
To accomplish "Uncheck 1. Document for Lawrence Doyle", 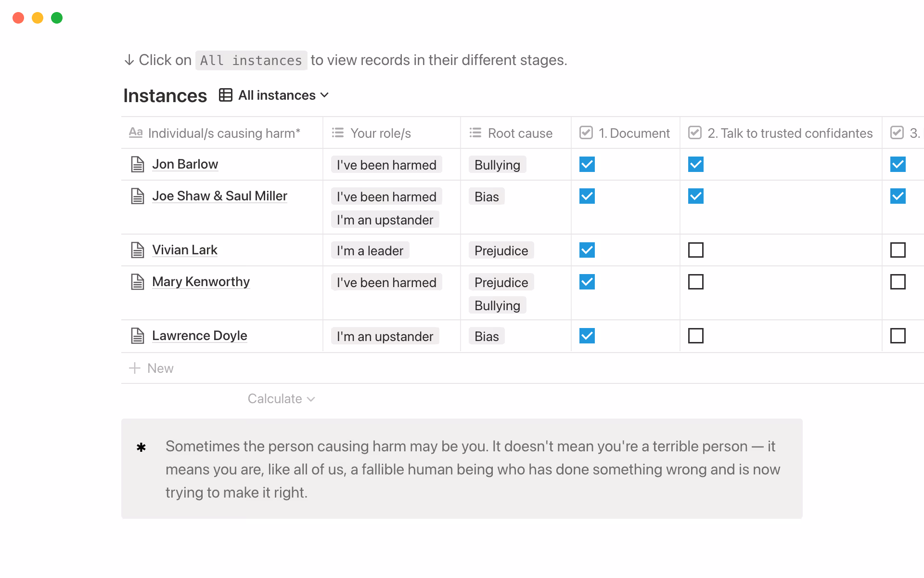I will point(587,336).
